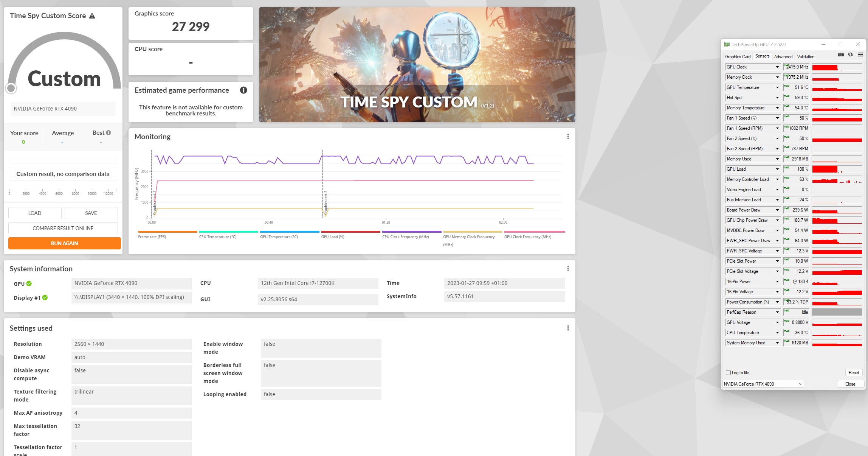The height and width of the screenshot is (456, 868).
Task: Open the Monitoring panel three-dot menu
Action: pyautogui.click(x=568, y=137)
